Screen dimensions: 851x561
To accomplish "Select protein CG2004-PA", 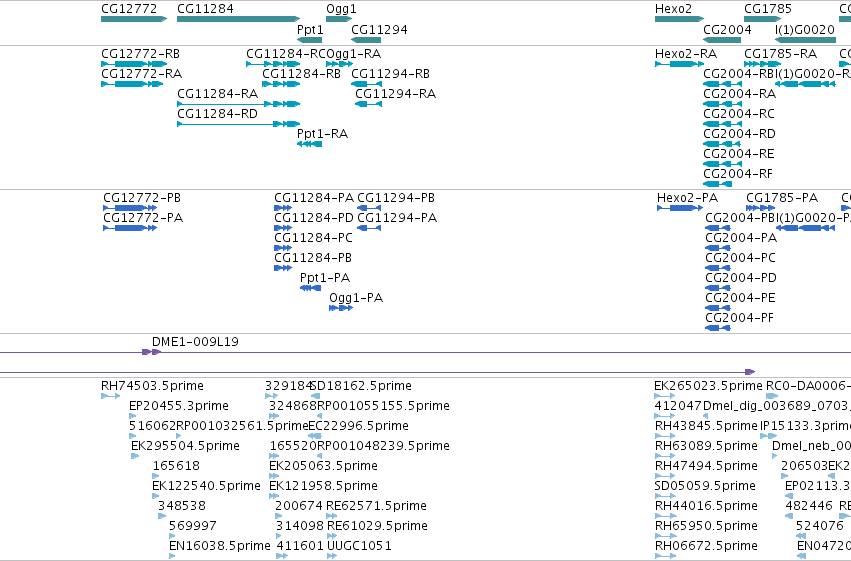I will [x=718, y=248].
